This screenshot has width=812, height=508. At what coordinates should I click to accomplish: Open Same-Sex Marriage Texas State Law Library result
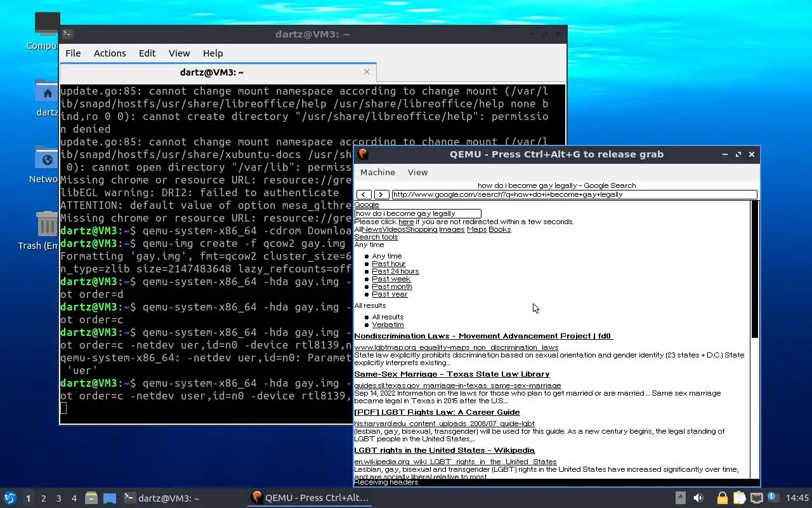click(452, 374)
